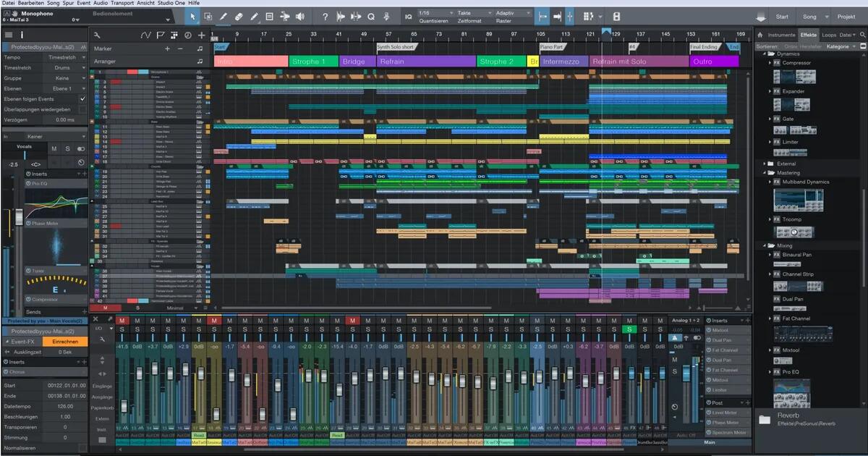Open the Phase Meter insert in the inspector
Viewport: 868px width, 456px height.
45,222
